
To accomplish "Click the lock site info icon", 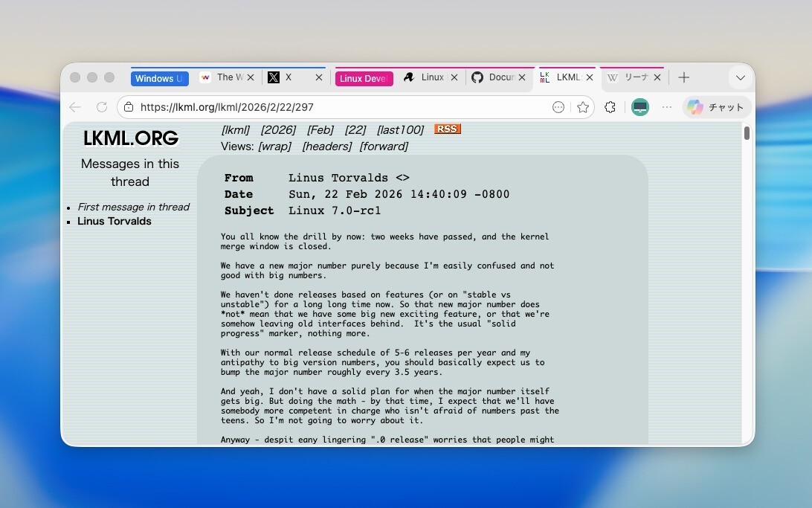I will pos(129,107).
